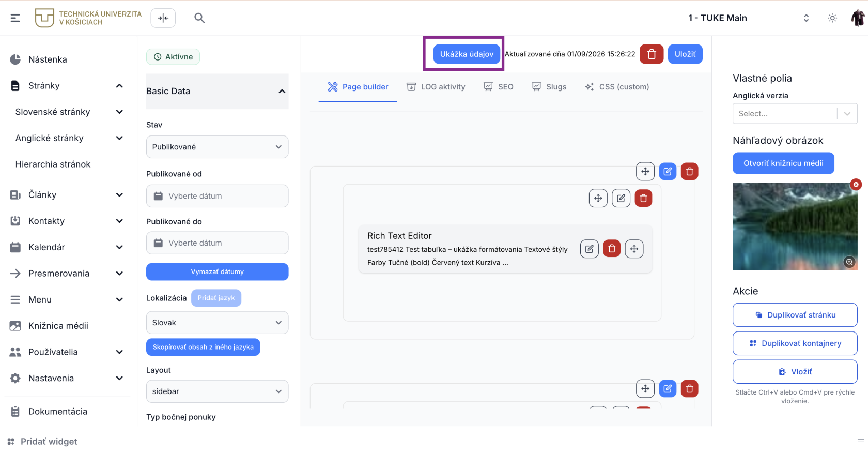Open the Stav dropdown showing Publikované
This screenshot has height=453, width=868.
click(217, 147)
